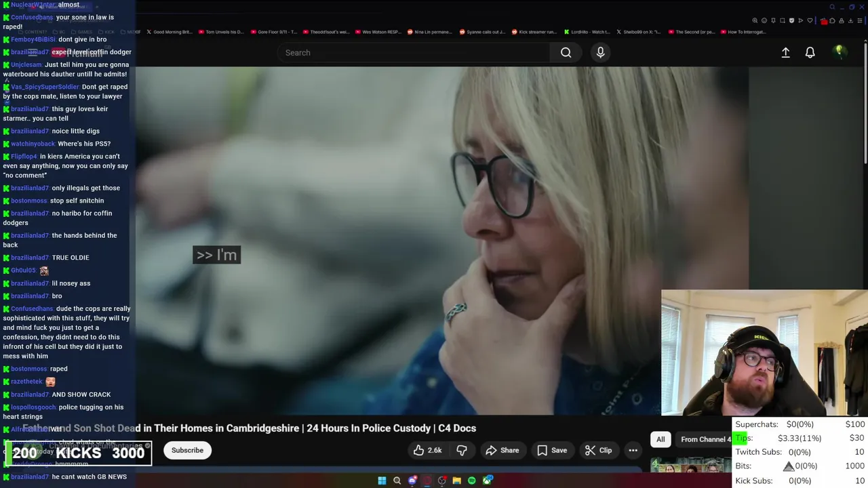
Task: Open Spotify from the taskbar
Action: point(471,481)
